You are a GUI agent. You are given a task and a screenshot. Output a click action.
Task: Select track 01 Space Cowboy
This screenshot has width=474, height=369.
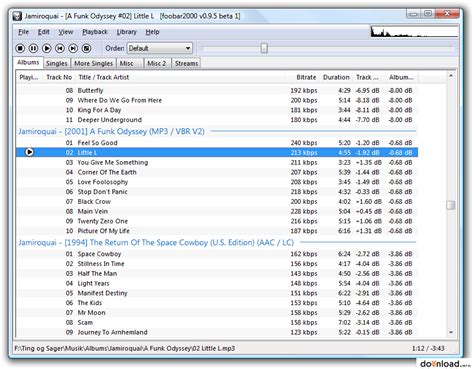coord(217,254)
